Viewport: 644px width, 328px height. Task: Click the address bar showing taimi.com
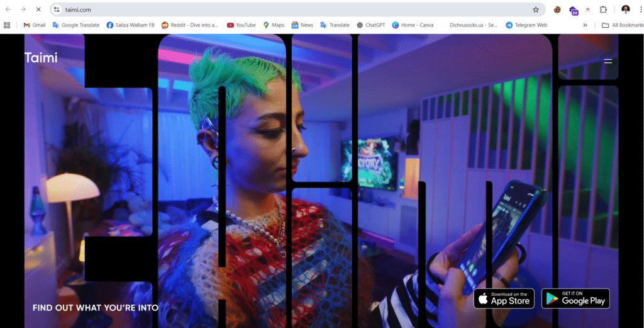tap(283, 9)
